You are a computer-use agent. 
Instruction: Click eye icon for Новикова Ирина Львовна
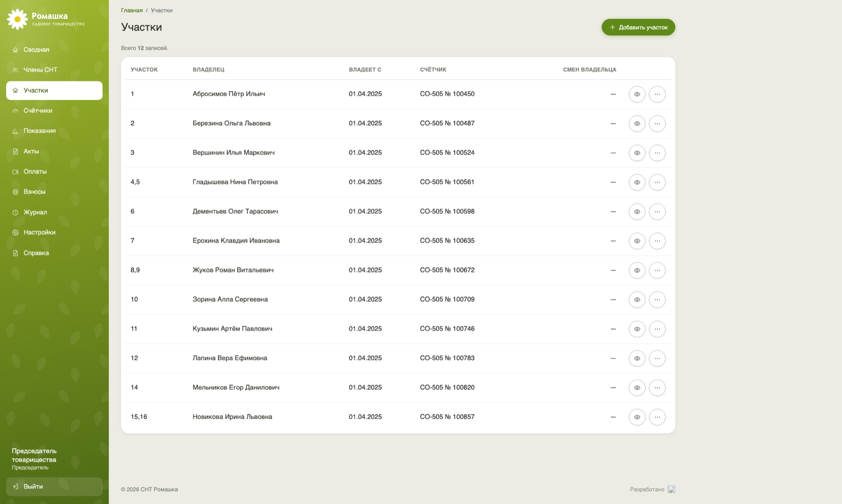tap(637, 417)
